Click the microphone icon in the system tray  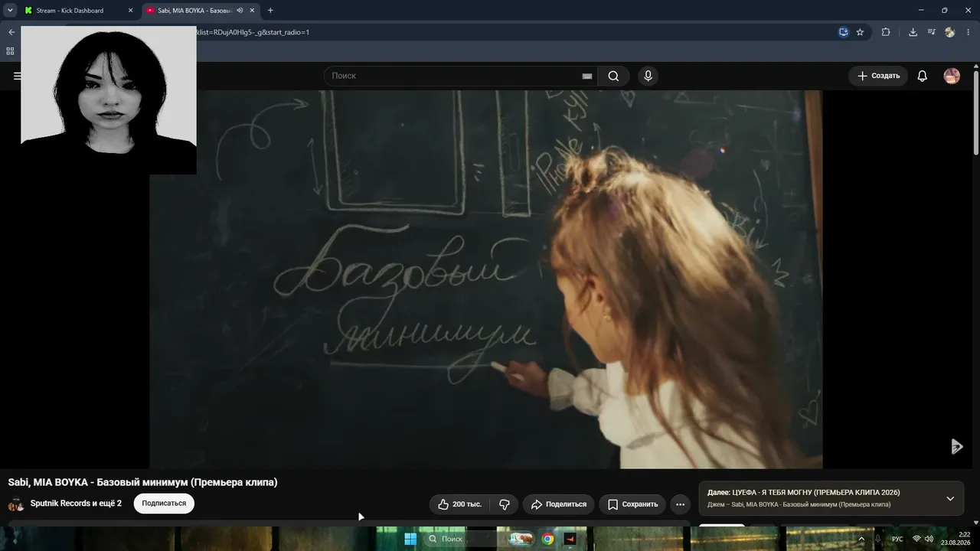[x=878, y=539]
